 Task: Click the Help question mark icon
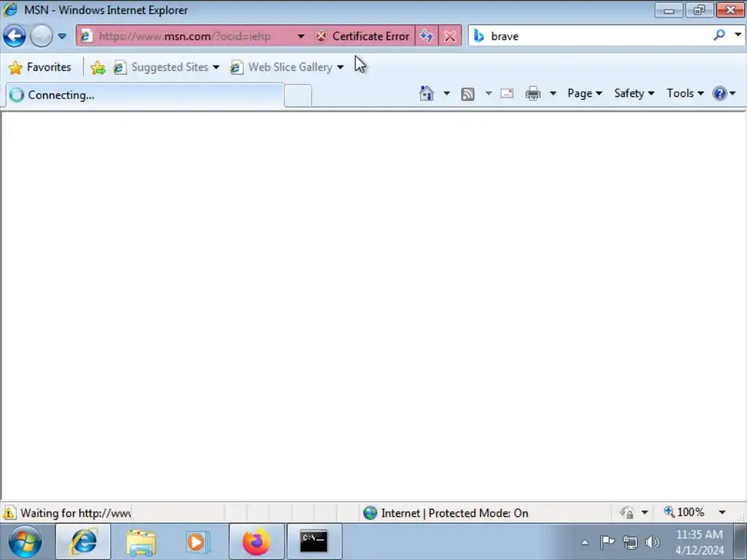click(719, 93)
